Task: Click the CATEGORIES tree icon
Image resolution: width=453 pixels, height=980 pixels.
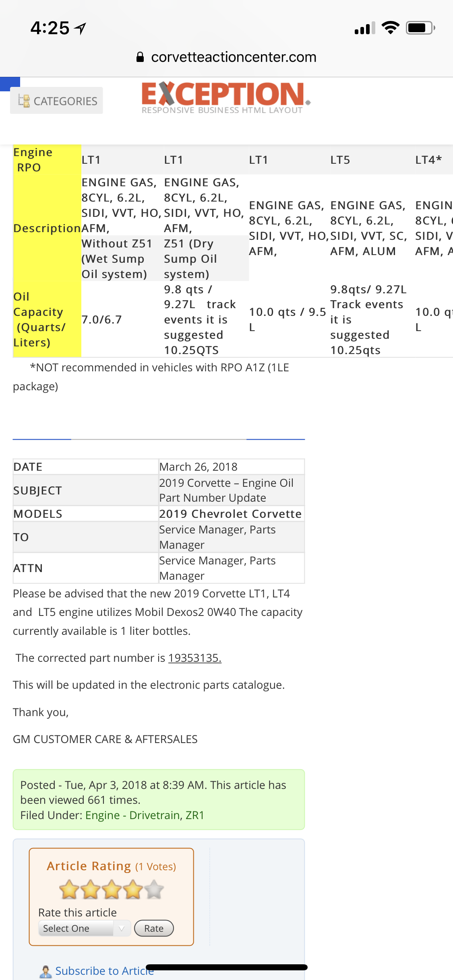Action: click(24, 101)
